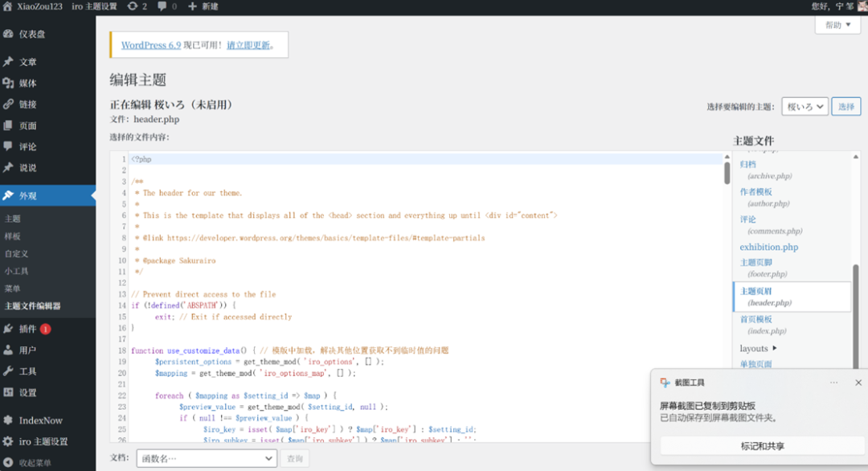
Task: Click the 工具 wrench icon
Action: (8, 371)
